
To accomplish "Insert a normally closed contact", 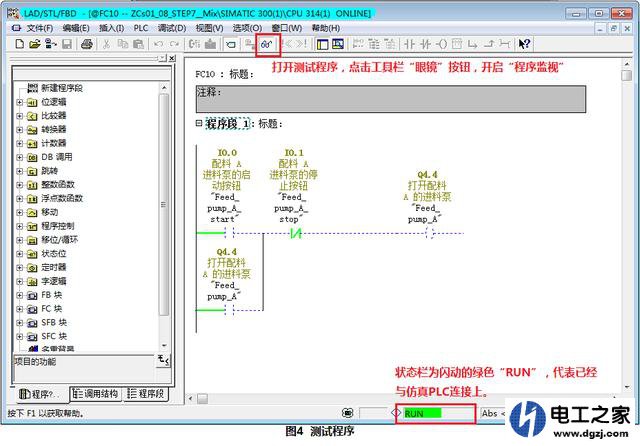I will 425,44.
